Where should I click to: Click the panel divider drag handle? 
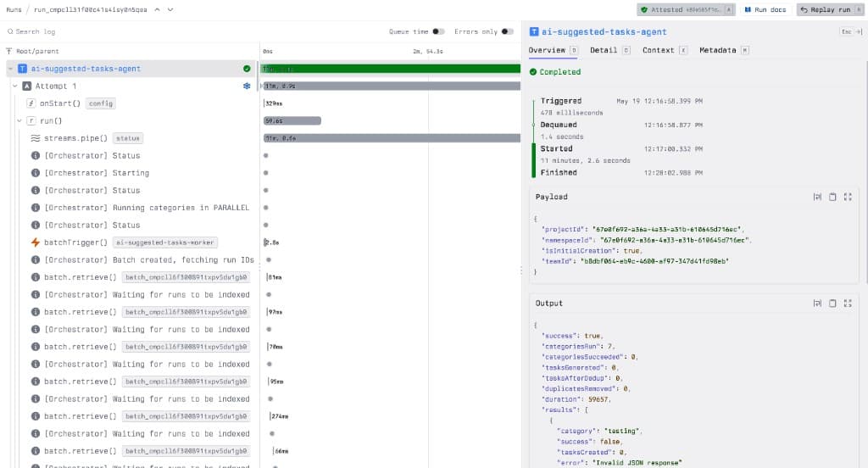pos(521,270)
